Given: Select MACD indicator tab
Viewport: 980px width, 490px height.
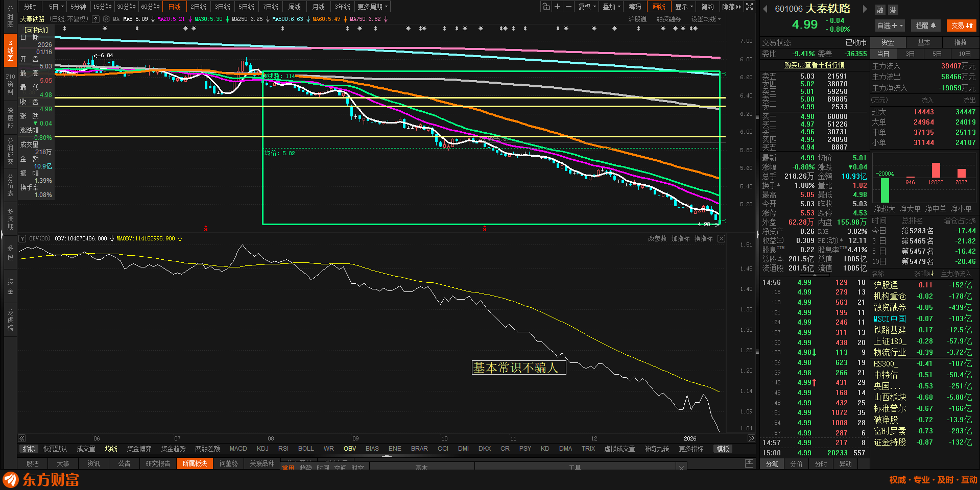Looking at the screenshot, I should point(238,449).
